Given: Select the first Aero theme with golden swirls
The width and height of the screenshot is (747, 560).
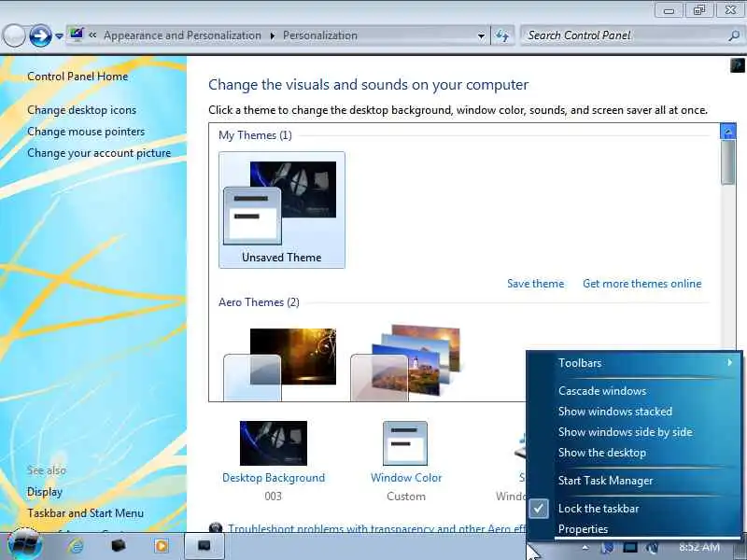Looking at the screenshot, I should pos(280,363).
